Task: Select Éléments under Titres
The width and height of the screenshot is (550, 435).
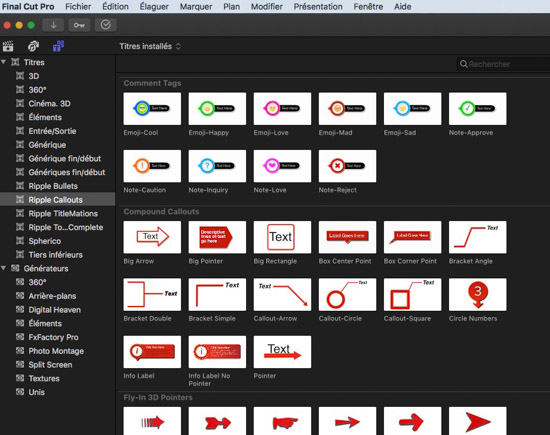Action: (58, 117)
